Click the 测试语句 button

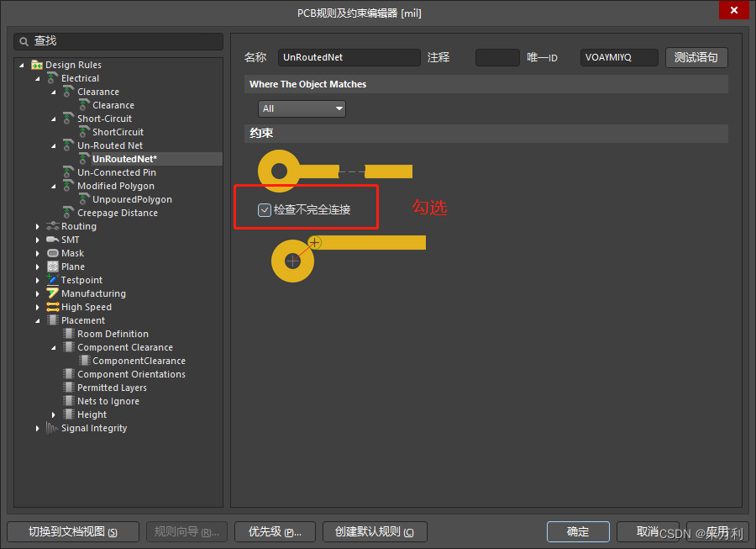(x=696, y=57)
